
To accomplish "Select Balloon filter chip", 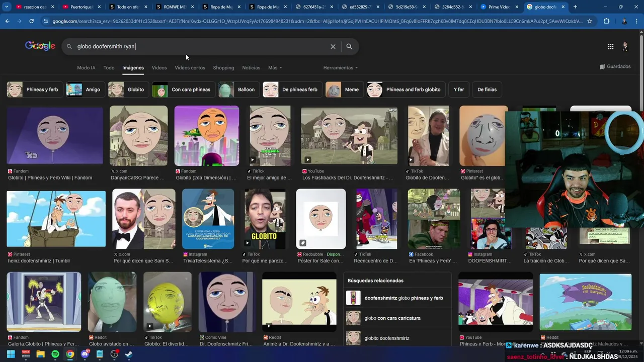I will point(239,89).
